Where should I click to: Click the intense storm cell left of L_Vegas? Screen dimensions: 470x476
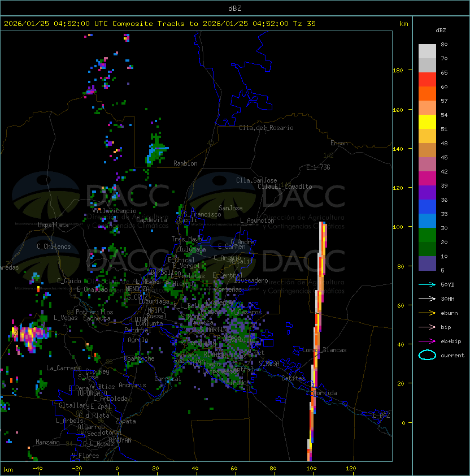[x=31, y=335]
